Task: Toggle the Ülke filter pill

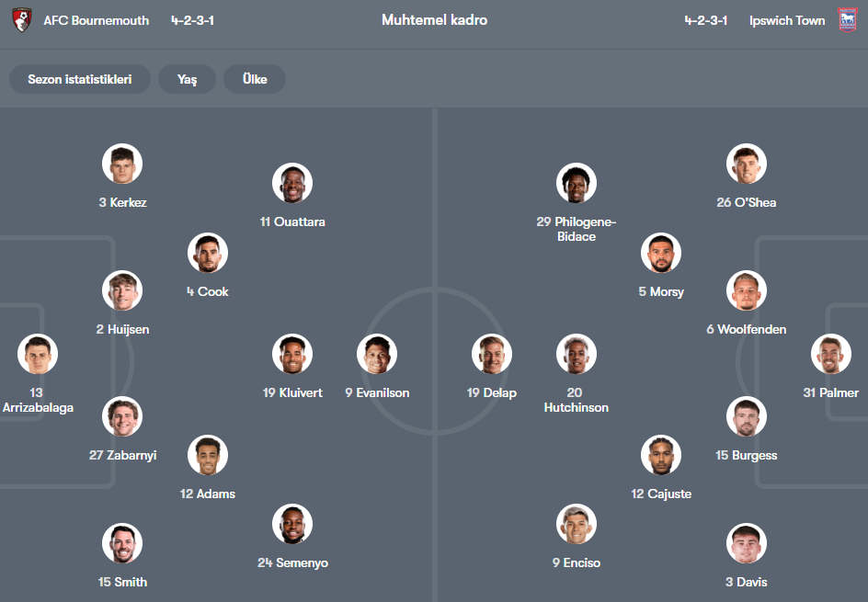Action: 255,79
